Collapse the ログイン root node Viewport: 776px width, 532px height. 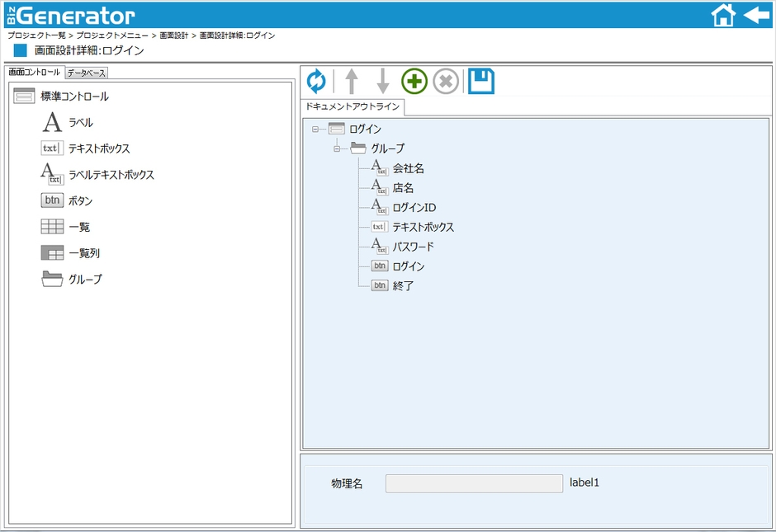point(315,129)
